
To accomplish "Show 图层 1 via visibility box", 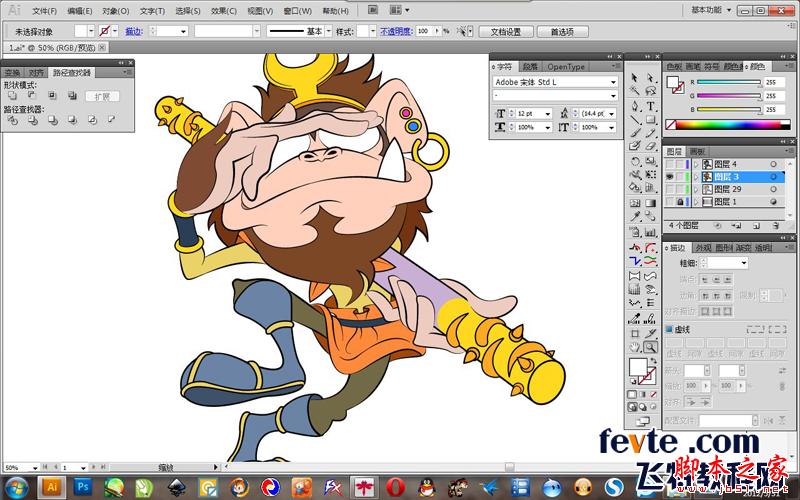I will (x=670, y=202).
